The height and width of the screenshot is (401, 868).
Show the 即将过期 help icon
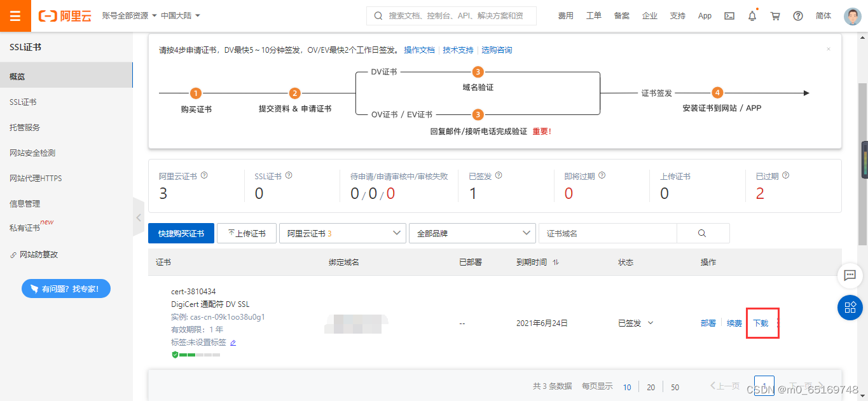[602, 175]
